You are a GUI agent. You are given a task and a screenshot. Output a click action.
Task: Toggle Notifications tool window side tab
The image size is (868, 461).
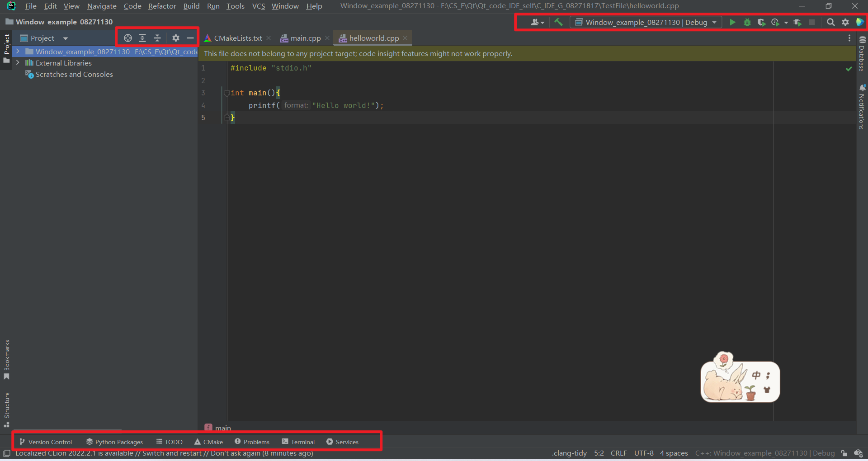862,107
